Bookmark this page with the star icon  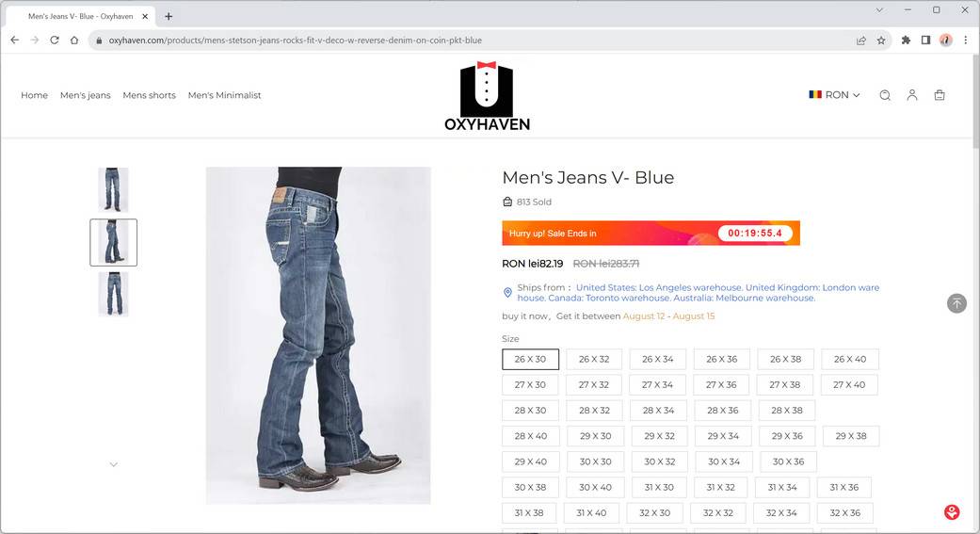coord(880,40)
